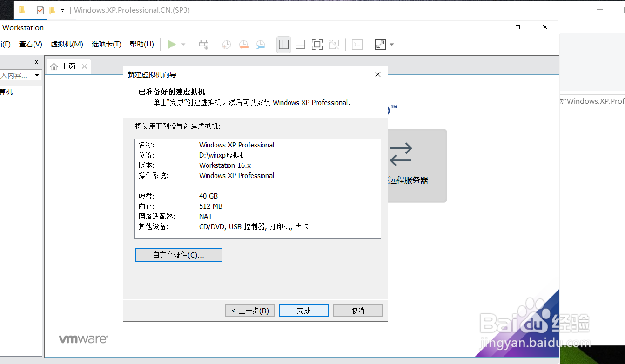Click the Explorer quick access properties checkmark icon

[40, 10]
